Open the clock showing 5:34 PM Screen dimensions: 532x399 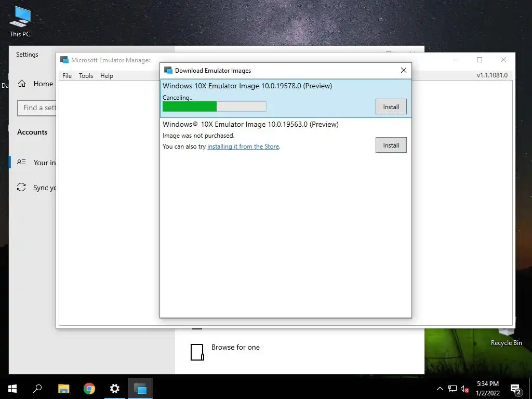488,389
